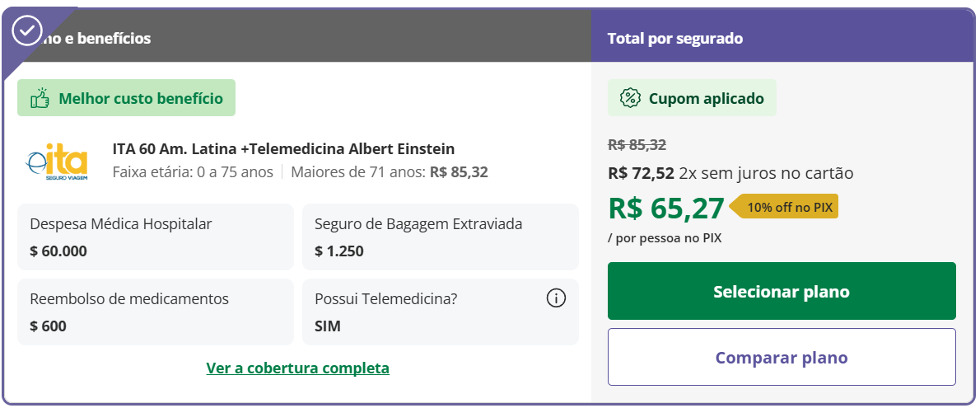
Task: Click the Total por segurado header
Action: tap(675, 39)
